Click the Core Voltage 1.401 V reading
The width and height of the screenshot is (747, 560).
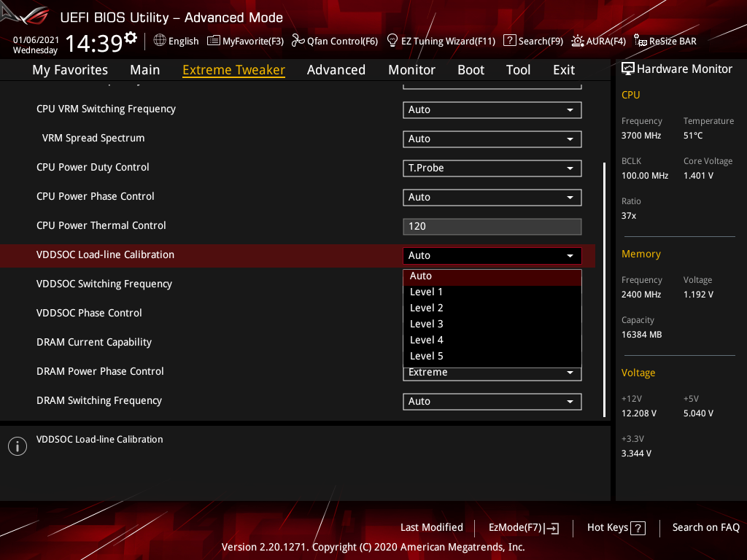click(698, 176)
